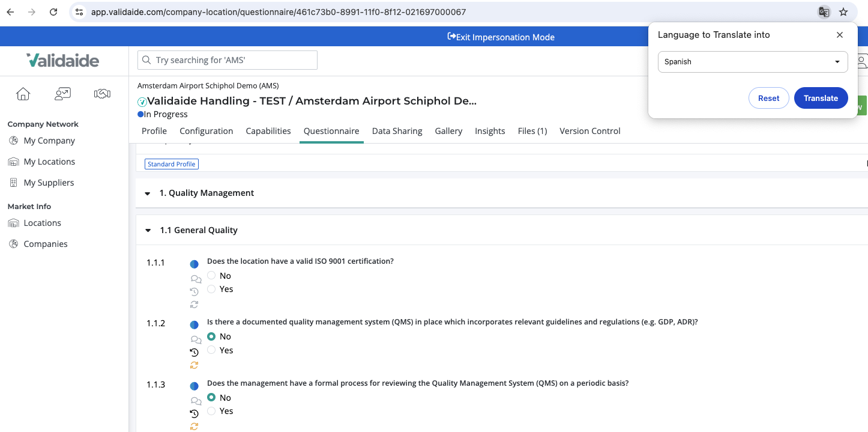This screenshot has width=868, height=432.
Task: Switch to the Capabilities tab
Action: 268,131
